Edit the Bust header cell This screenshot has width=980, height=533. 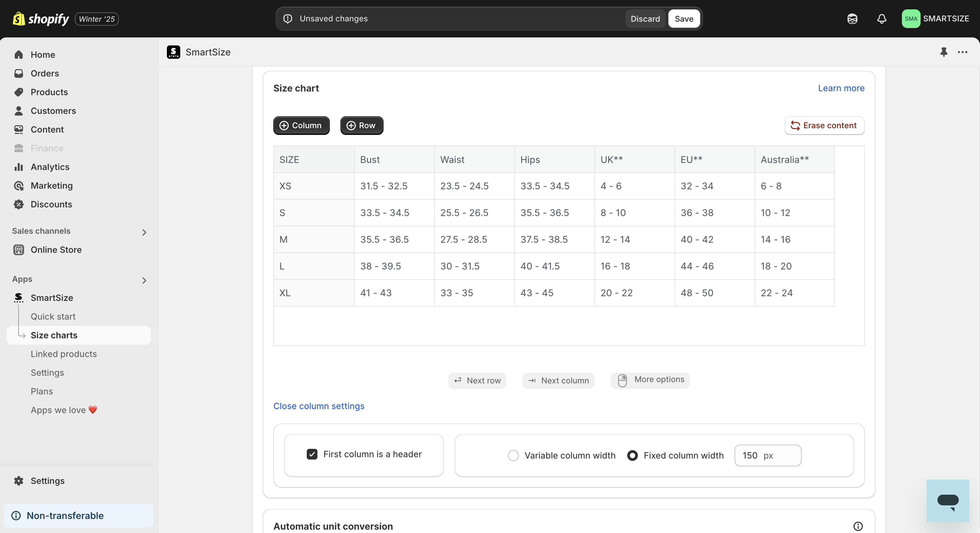(x=394, y=160)
